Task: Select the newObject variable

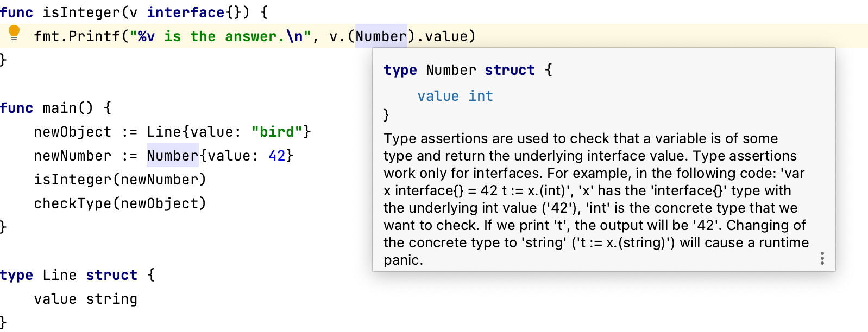Action: coord(72,132)
